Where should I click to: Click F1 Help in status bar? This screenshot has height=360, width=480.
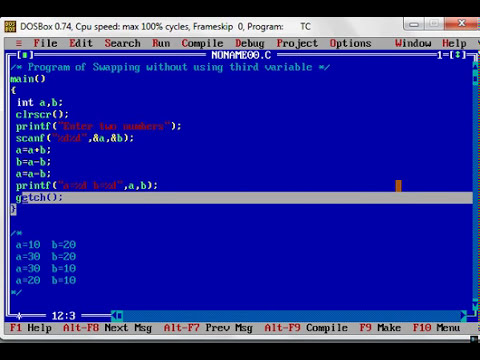[x=31, y=328]
